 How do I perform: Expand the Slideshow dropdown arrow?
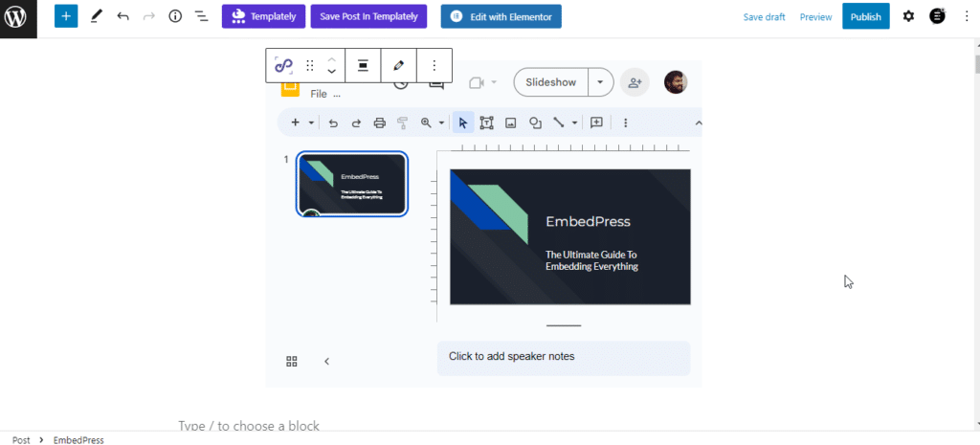[601, 82]
